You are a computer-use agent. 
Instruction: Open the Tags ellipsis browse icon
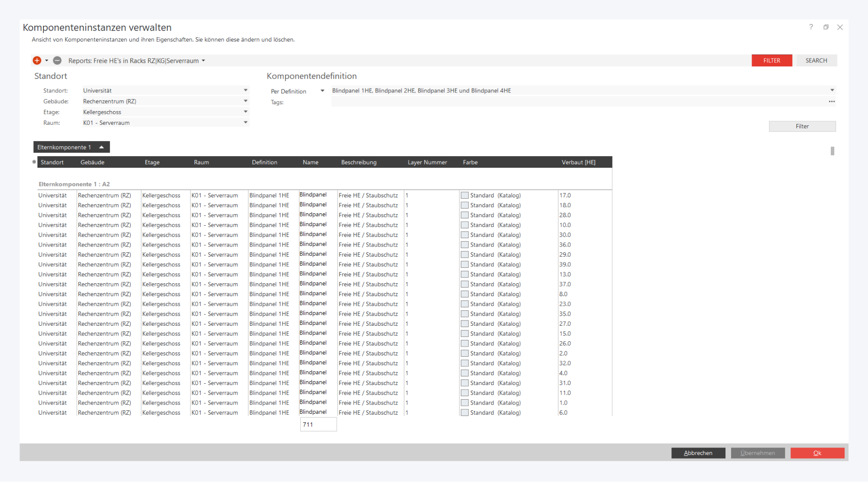click(831, 102)
